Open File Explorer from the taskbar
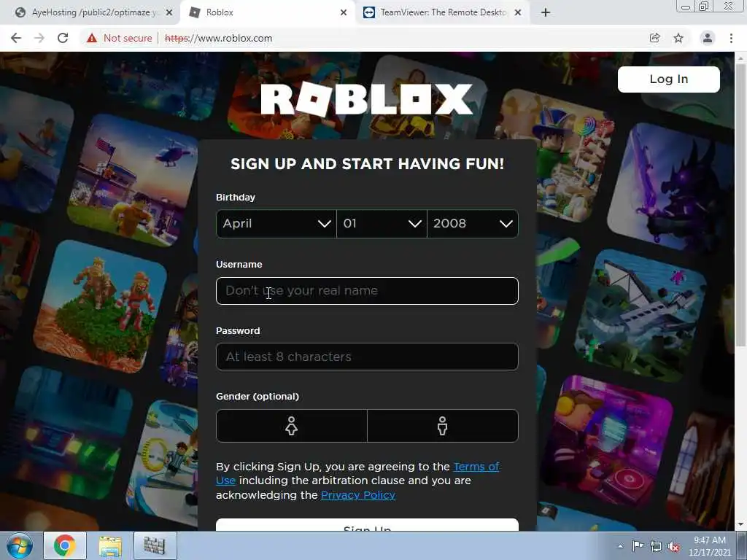Viewport: 747px width, 560px height. pos(111,545)
